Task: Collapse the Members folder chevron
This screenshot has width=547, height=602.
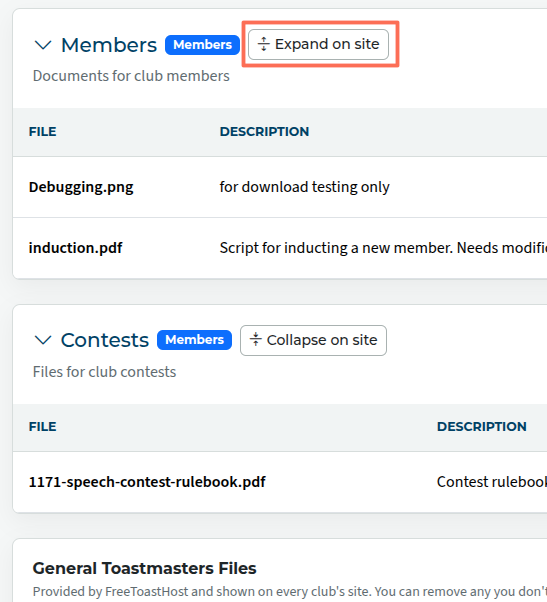Action: (43, 45)
